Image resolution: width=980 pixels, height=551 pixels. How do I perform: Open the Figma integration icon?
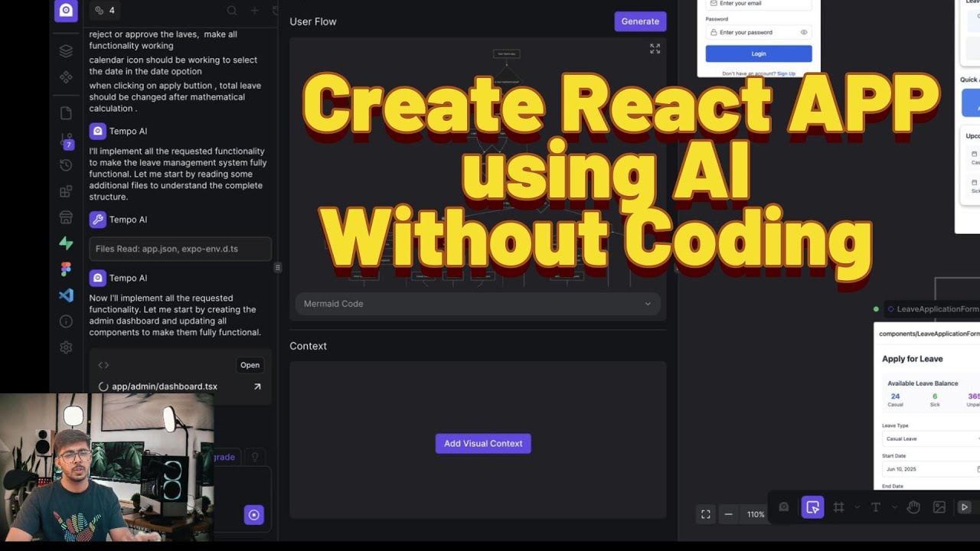(x=66, y=269)
